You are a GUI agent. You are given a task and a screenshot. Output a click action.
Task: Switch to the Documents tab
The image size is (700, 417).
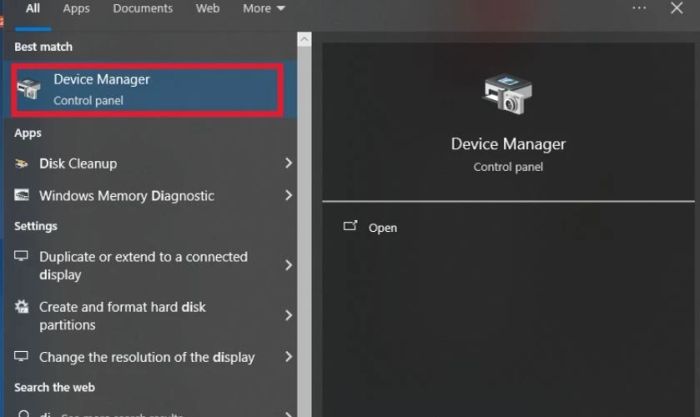coord(142,8)
